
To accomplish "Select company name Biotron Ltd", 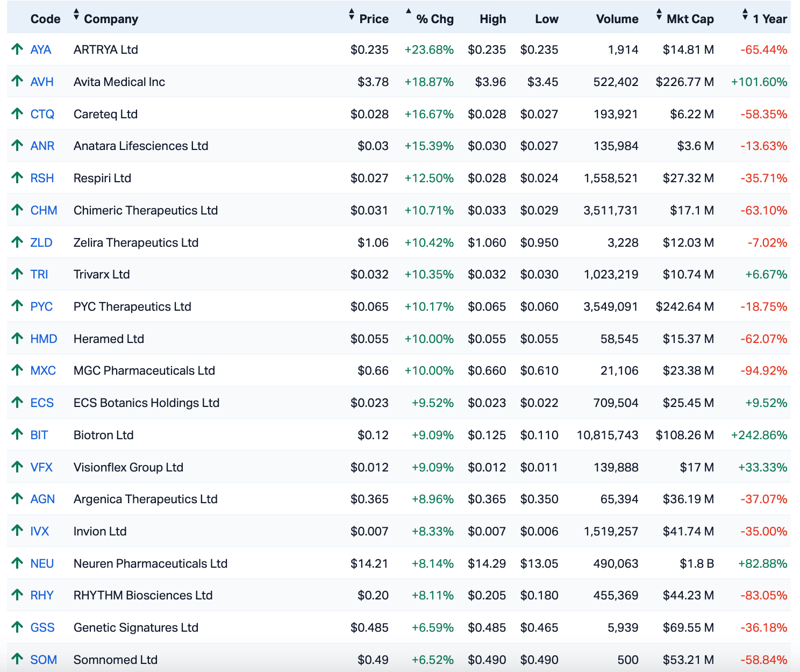I will point(104,435).
